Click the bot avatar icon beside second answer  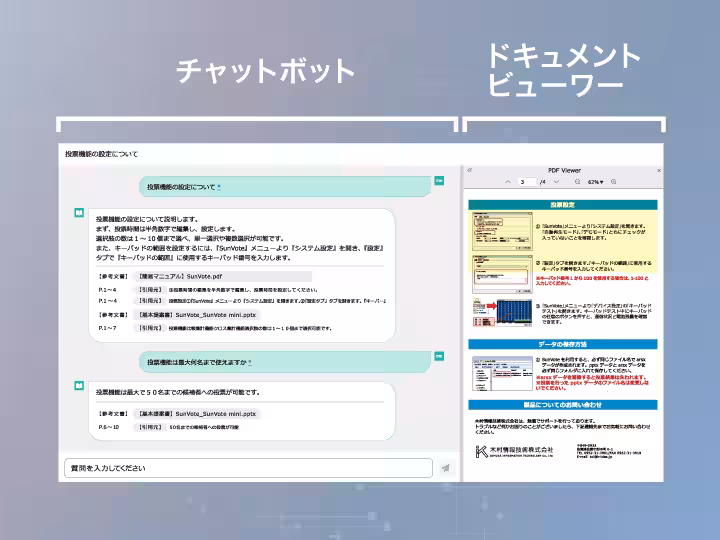tap(78, 384)
